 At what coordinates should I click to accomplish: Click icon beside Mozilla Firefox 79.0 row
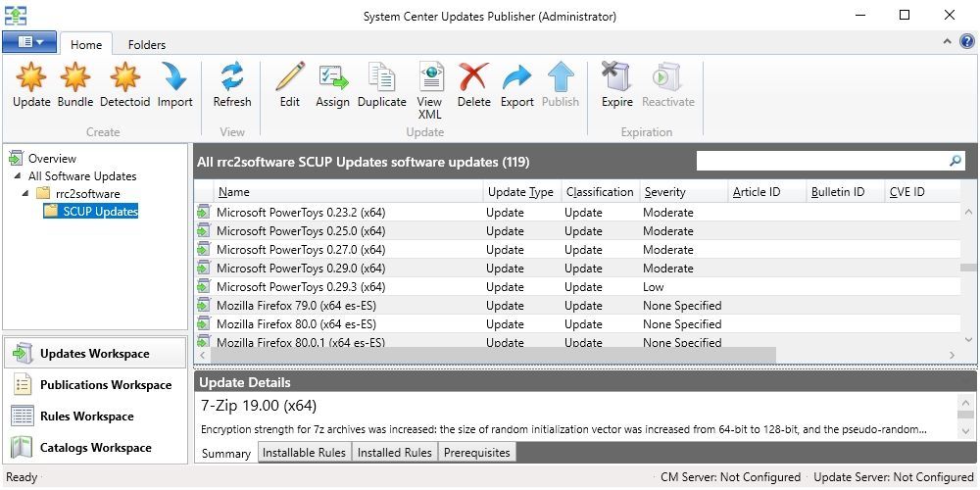point(203,306)
